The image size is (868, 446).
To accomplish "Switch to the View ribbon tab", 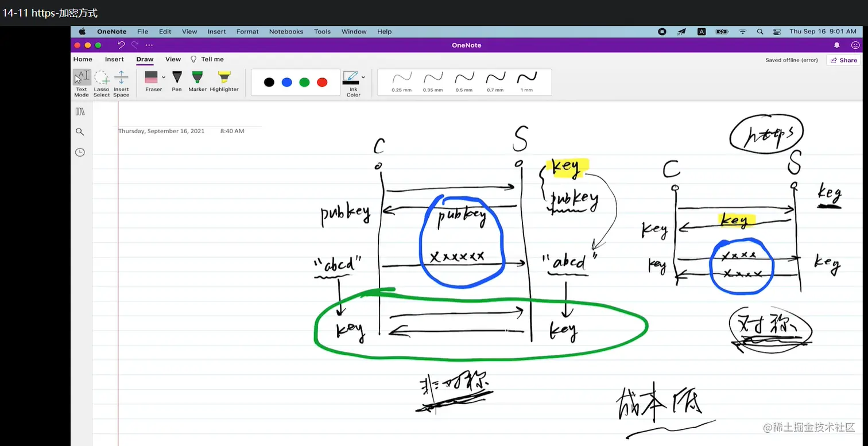I will (173, 59).
